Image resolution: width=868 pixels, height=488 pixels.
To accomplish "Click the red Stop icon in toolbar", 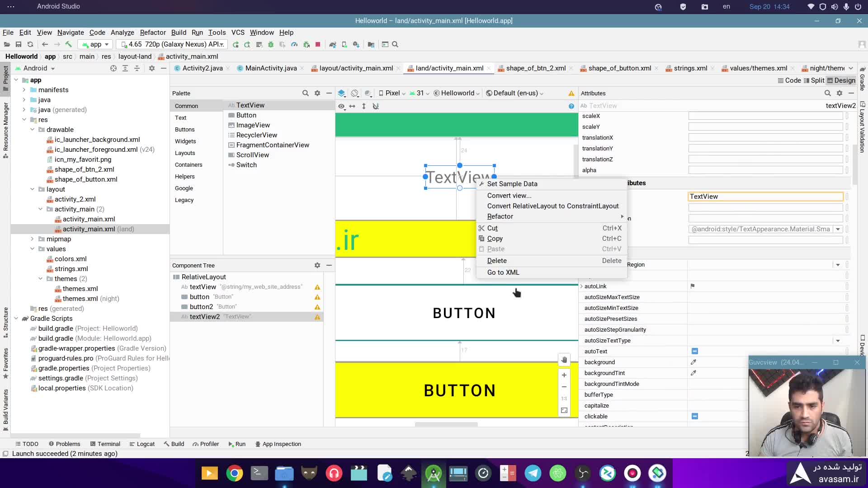I will (318, 44).
